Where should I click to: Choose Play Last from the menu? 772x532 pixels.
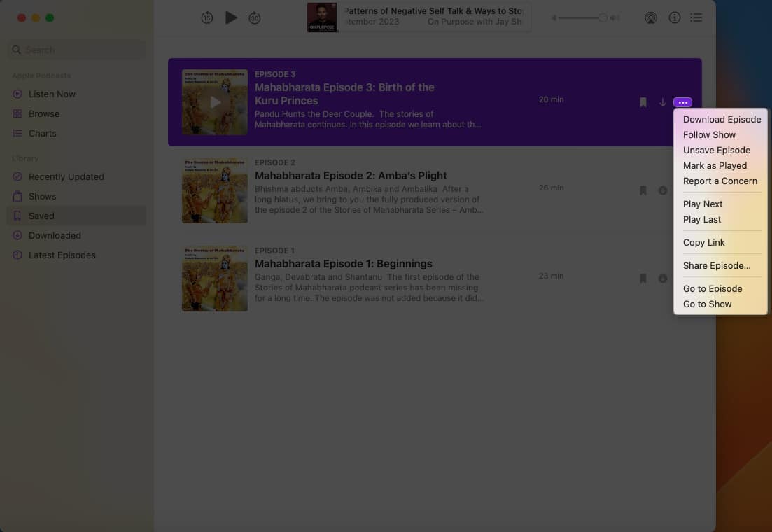click(x=720, y=220)
